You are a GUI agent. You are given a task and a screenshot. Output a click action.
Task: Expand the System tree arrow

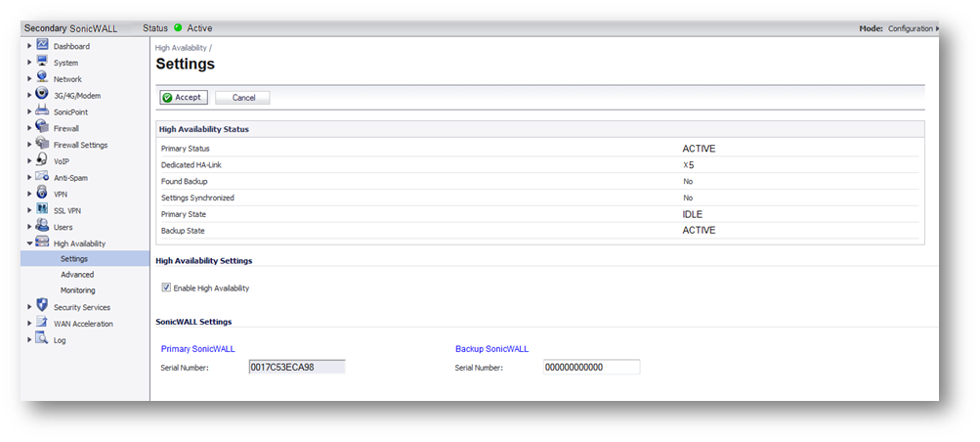tap(29, 63)
